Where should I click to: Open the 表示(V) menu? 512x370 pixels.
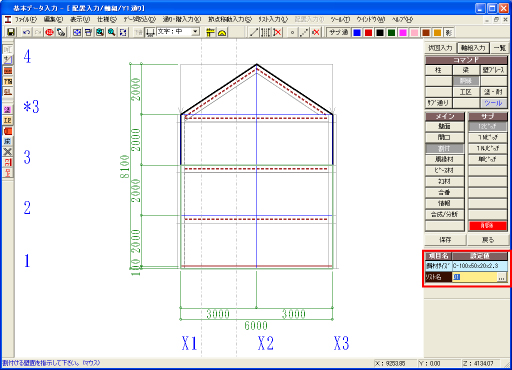[80, 20]
